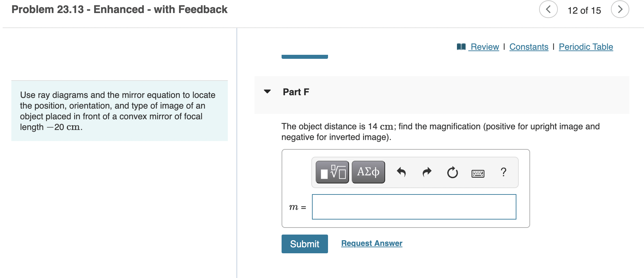Click the teal progress bar segment
The height and width of the screenshot is (278, 644).
point(304,56)
